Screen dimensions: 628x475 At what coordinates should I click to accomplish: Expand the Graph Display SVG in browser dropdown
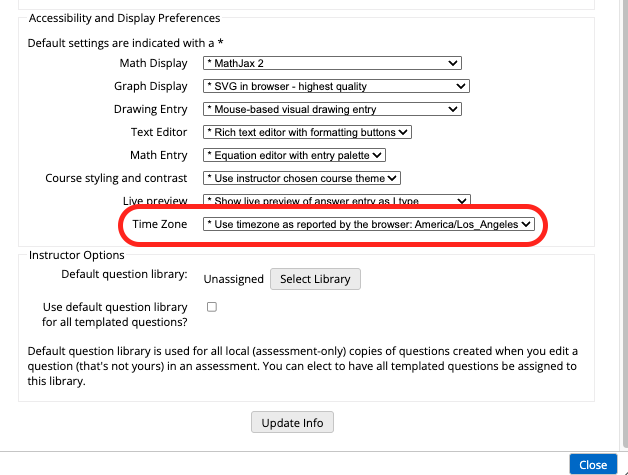(336, 86)
